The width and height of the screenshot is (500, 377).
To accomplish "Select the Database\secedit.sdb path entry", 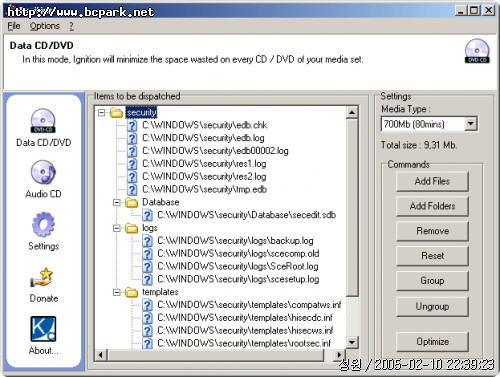I will coord(247,215).
